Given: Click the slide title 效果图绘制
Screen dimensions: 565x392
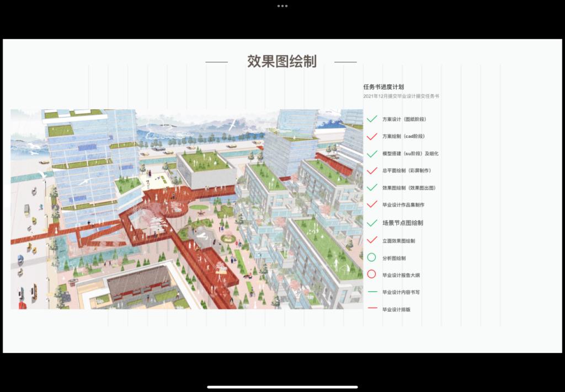Looking at the screenshot, I should [281, 62].
